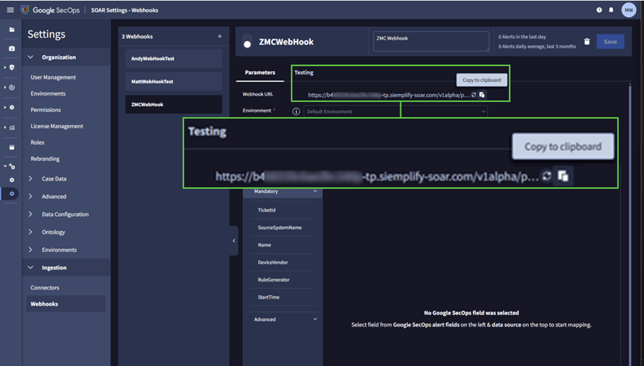This screenshot has height=366, width=644.
Task: Click '0 Alerts in the last day' text
Action: point(522,37)
